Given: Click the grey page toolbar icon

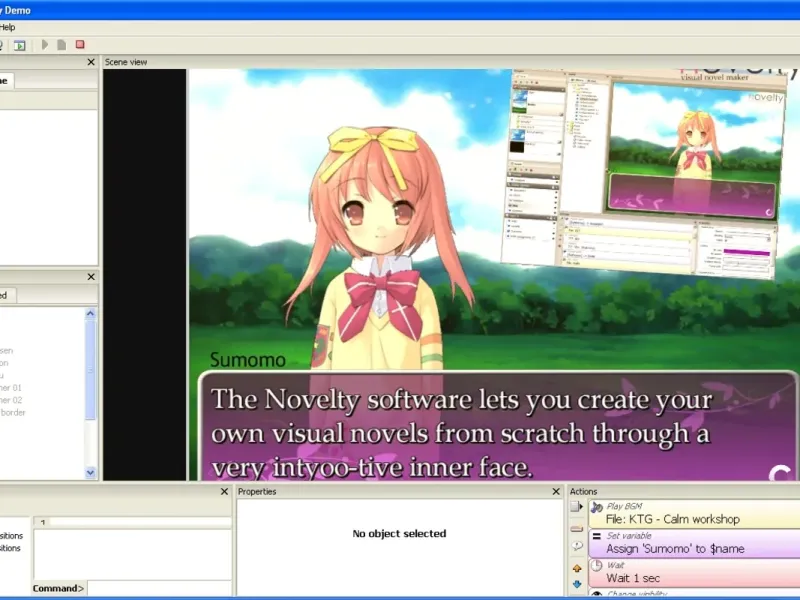Looking at the screenshot, I should tap(62, 45).
